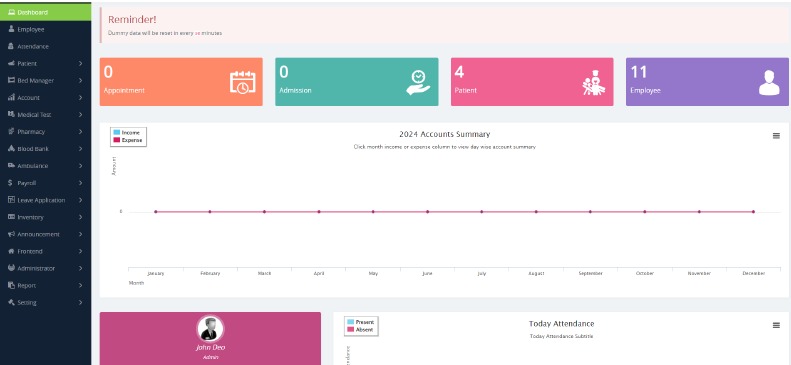Click the patient group icon on pink card
This screenshot has width=791, height=365.
pos(593,82)
